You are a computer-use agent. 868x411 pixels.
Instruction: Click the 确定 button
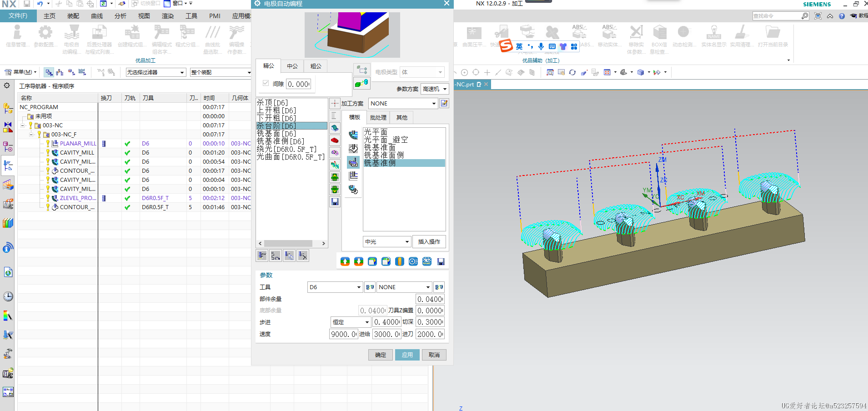[381, 355]
